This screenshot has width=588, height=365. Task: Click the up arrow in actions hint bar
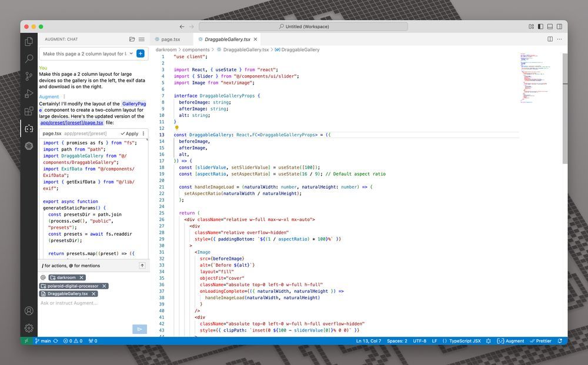coord(142,265)
